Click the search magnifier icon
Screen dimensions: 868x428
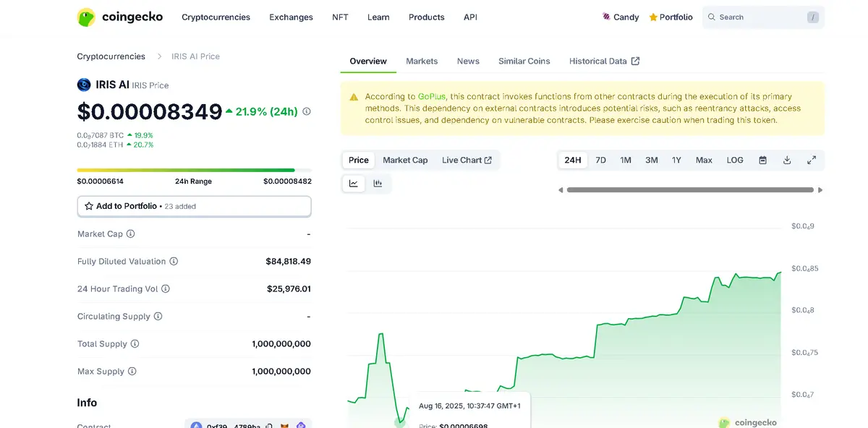[712, 17]
